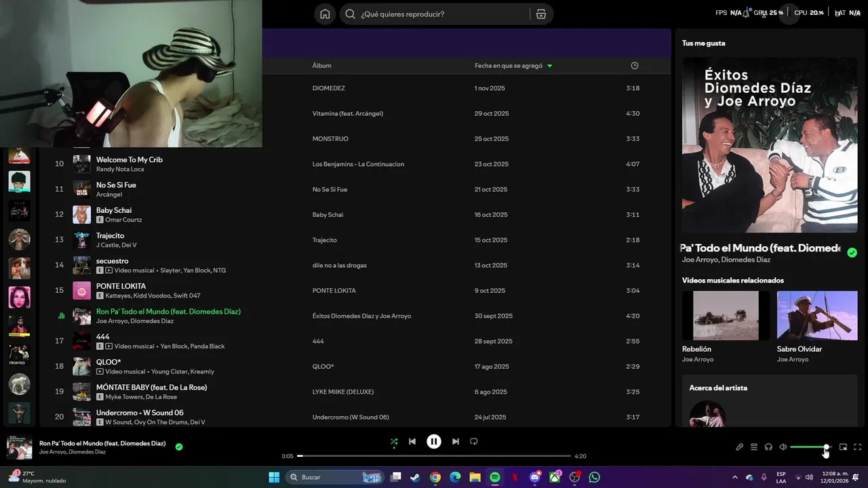Open File Explorer from taskbar
The width and height of the screenshot is (868, 488).
(x=475, y=477)
